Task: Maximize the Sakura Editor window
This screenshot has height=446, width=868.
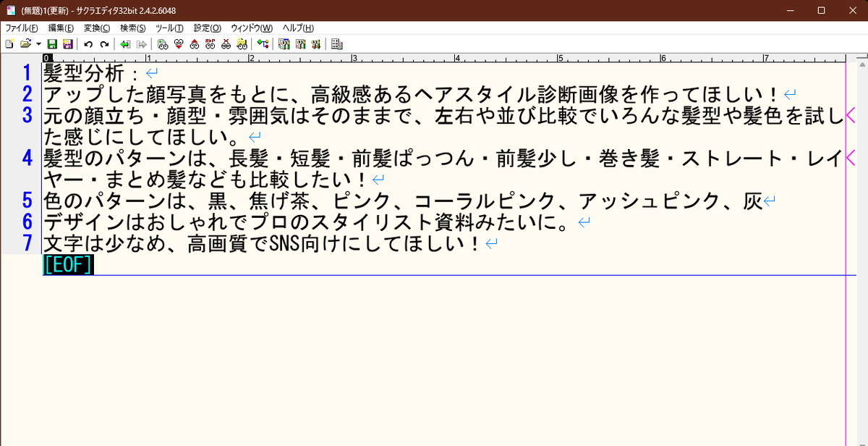Action: coord(820,10)
